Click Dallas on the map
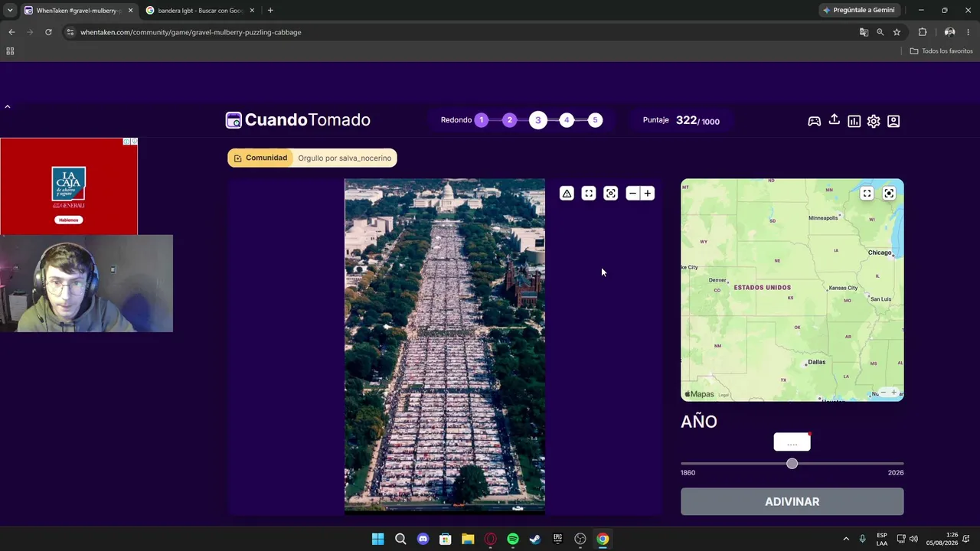 coord(816,362)
